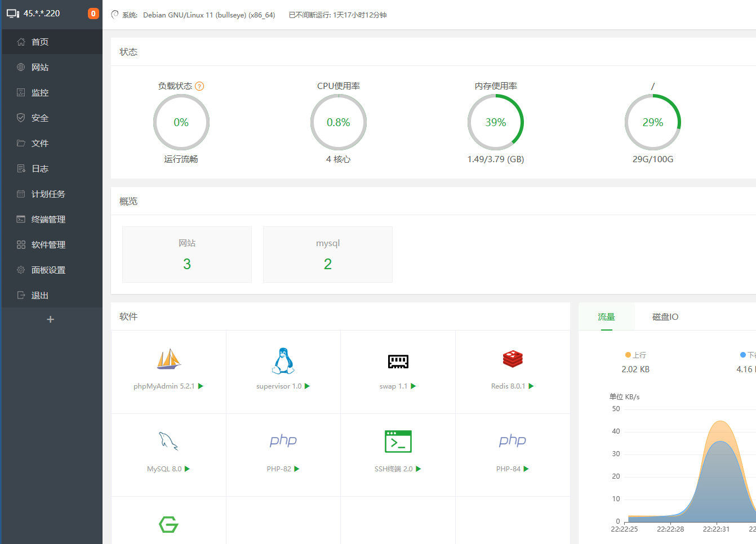Open the green G icon in software grid
Viewport: 756px width, 544px height.
[168, 524]
